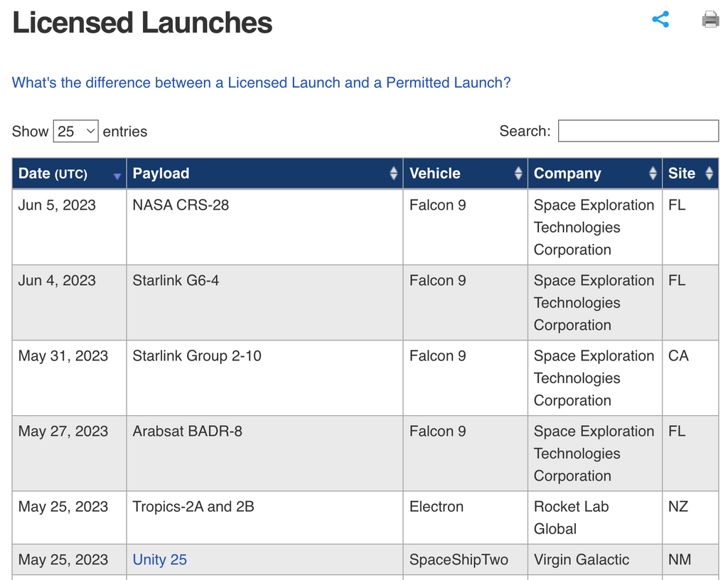The width and height of the screenshot is (728, 580).
Task: Click the NM site cell
Action: pyautogui.click(x=690, y=559)
